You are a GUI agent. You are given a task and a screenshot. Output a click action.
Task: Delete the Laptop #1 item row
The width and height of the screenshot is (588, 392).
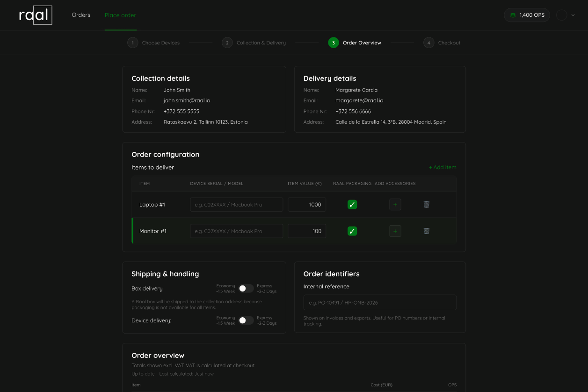[426, 205]
